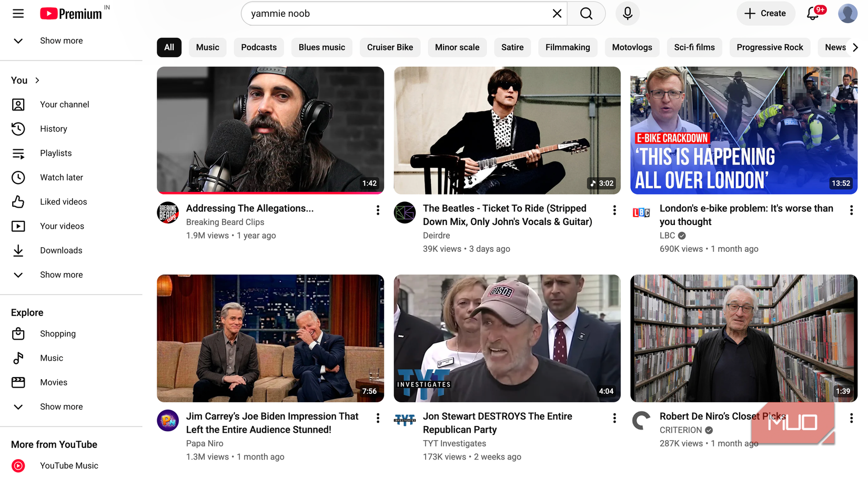Open History from sidebar
This screenshot has height=478, width=868.
pyautogui.click(x=71, y=129)
